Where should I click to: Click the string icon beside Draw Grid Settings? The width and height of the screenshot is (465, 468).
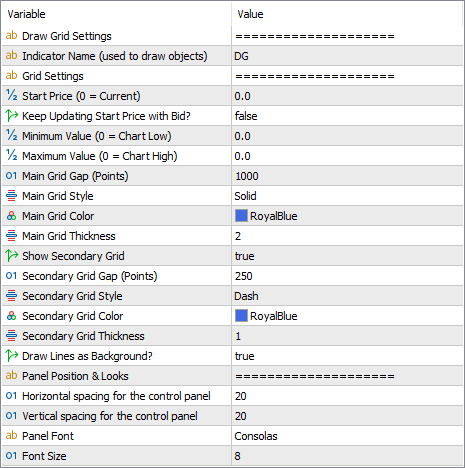[x=11, y=35]
